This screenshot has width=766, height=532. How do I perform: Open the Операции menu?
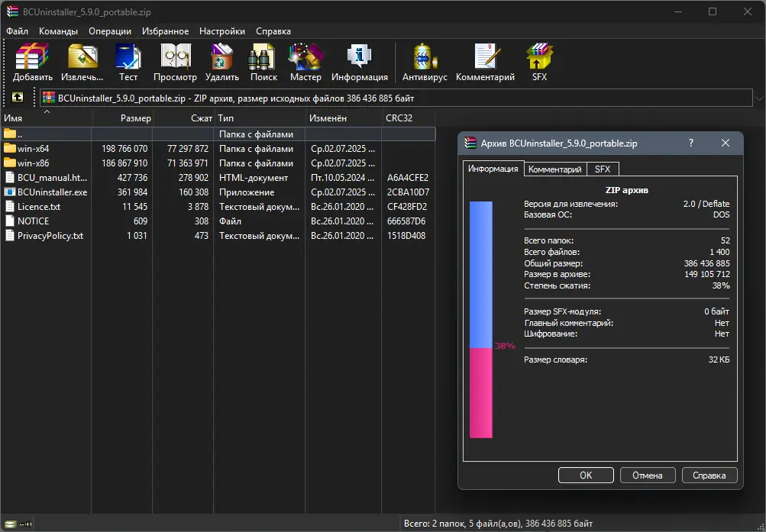click(x=110, y=31)
